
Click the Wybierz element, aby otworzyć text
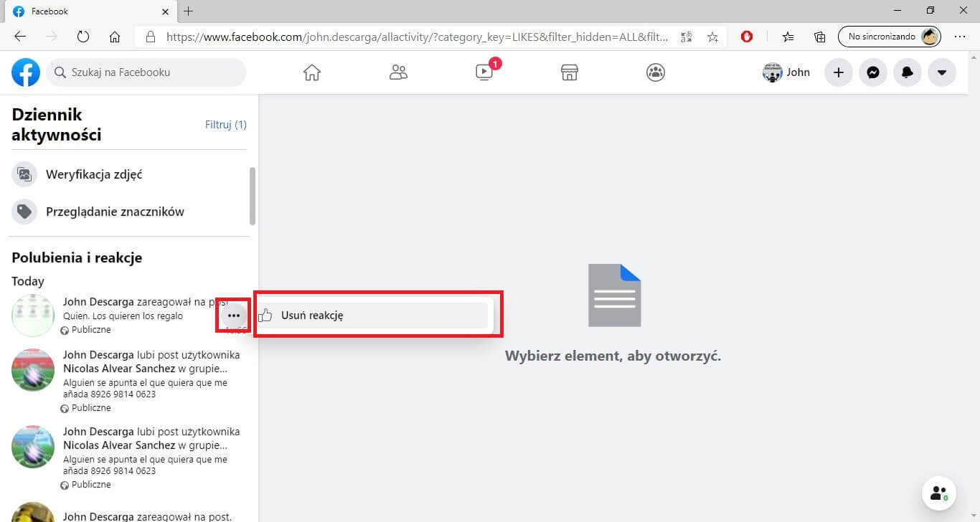[613, 356]
